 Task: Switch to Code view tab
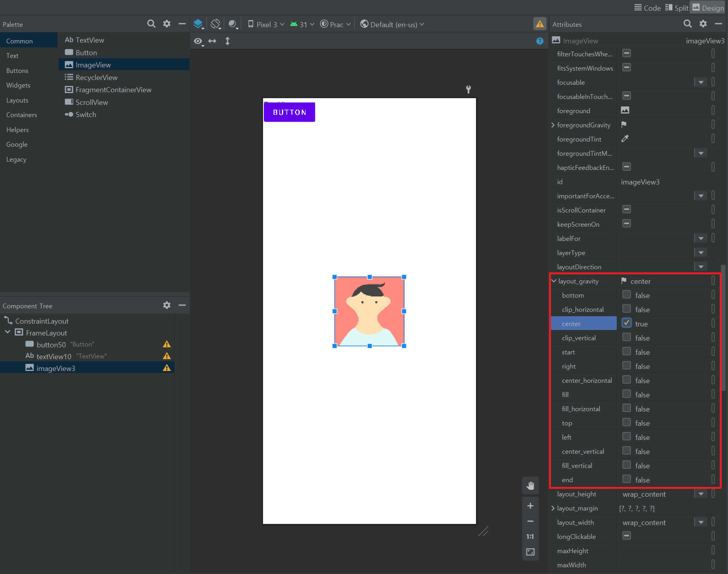click(x=648, y=8)
